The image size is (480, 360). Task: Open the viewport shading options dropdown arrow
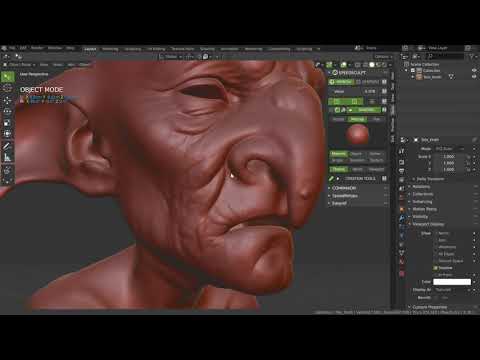click(x=390, y=65)
